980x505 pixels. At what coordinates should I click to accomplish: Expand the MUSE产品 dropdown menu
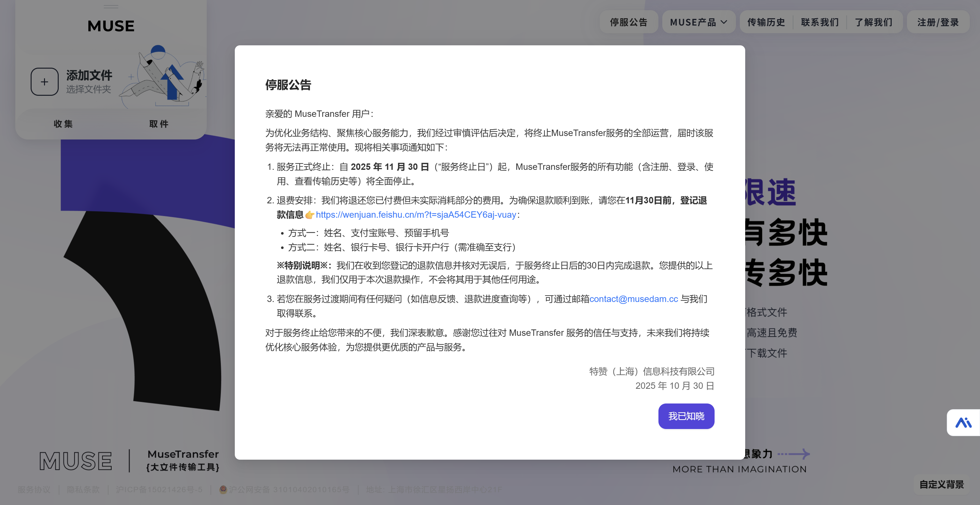tap(693, 22)
